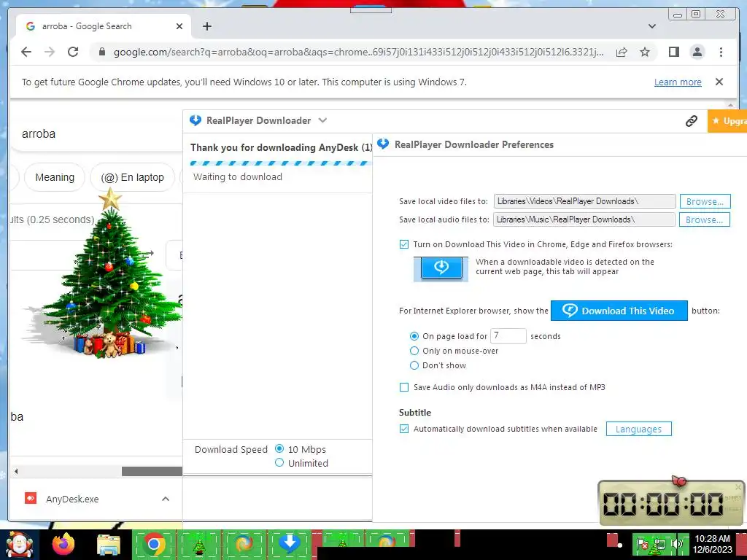The height and width of the screenshot is (560, 747).
Task: Toggle Chrome side panel icon
Action: tap(673, 52)
